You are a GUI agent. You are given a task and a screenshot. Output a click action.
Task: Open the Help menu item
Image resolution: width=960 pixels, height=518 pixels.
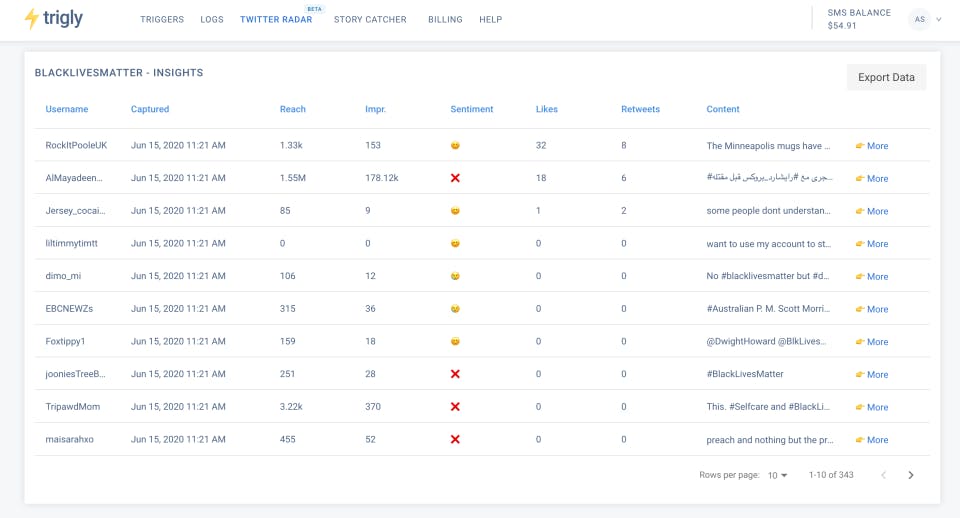point(490,20)
